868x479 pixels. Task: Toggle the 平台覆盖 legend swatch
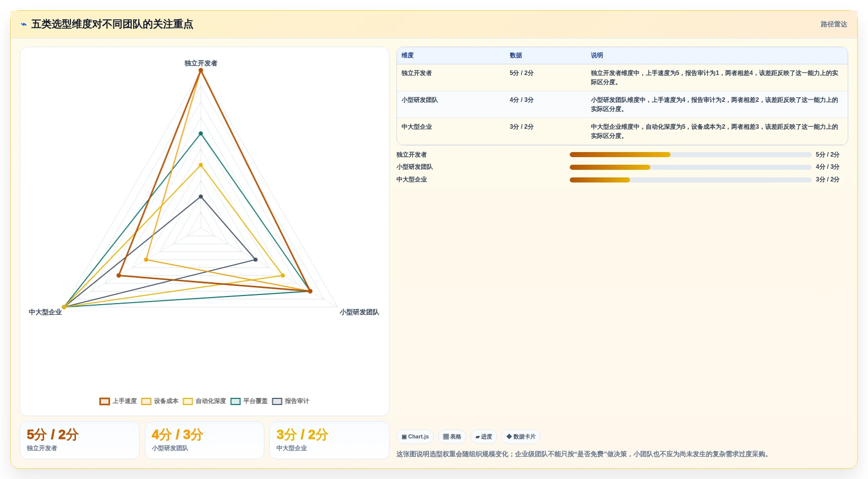pyautogui.click(x=235, y=401)
